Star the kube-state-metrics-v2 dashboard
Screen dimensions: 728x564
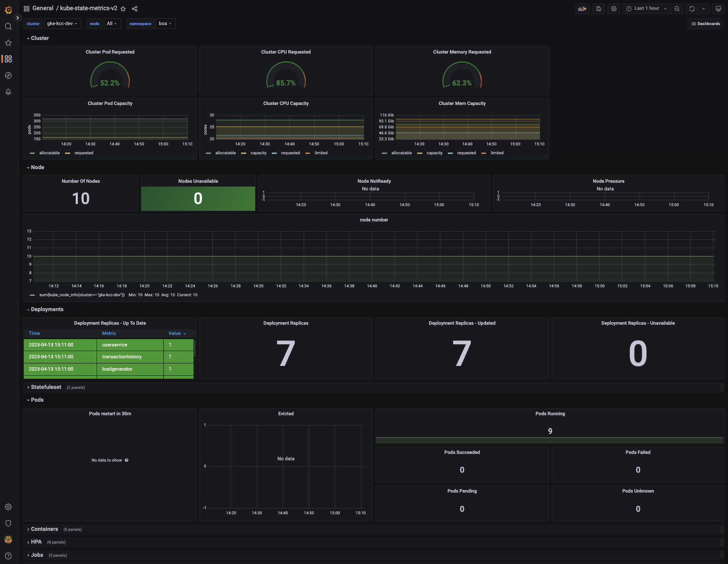(123, 9)
